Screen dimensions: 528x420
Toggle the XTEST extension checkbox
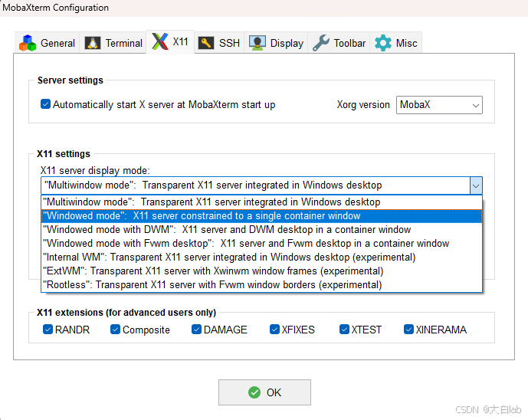pyautogui.click(x=344, y=329)
